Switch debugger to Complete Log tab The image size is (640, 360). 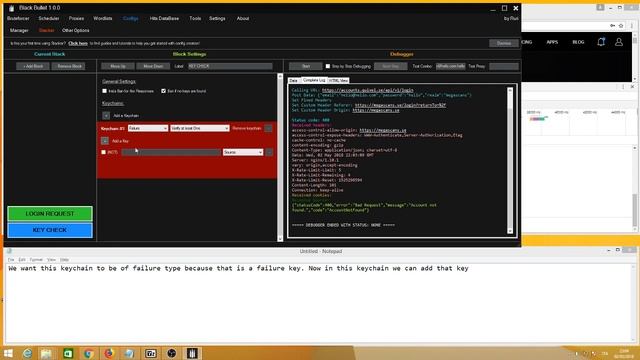(x=314, y=80)
